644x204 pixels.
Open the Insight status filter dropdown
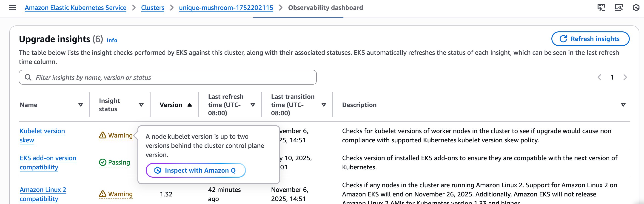click(x=141, y=105)
